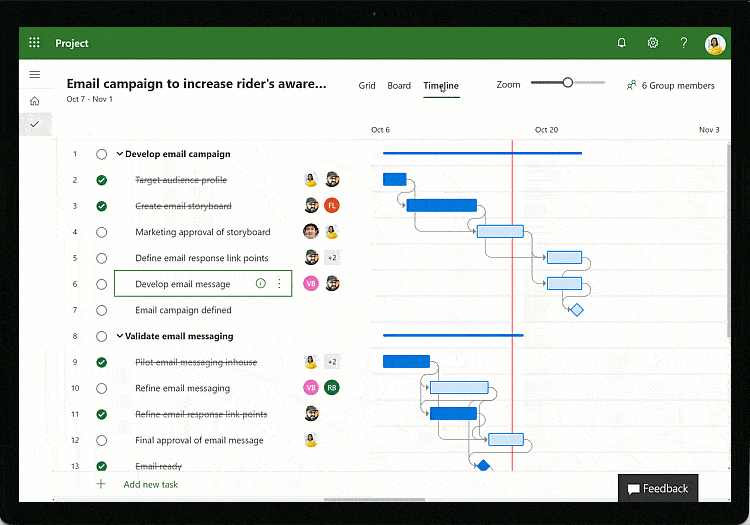Collapse the Validate email messaging group
The image size is (750, 525).
click(120, 336)
